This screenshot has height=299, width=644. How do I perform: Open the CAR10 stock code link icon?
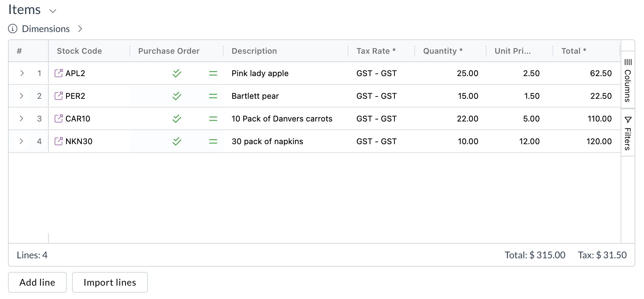(58, 118)
